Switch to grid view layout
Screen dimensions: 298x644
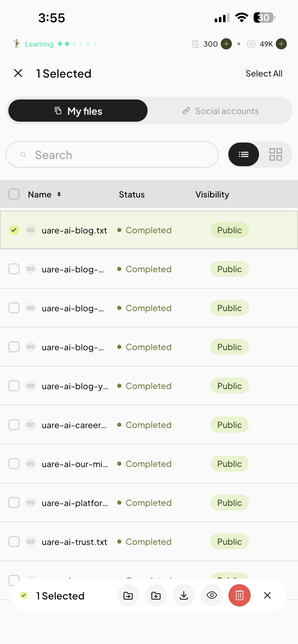pos(275,154)
